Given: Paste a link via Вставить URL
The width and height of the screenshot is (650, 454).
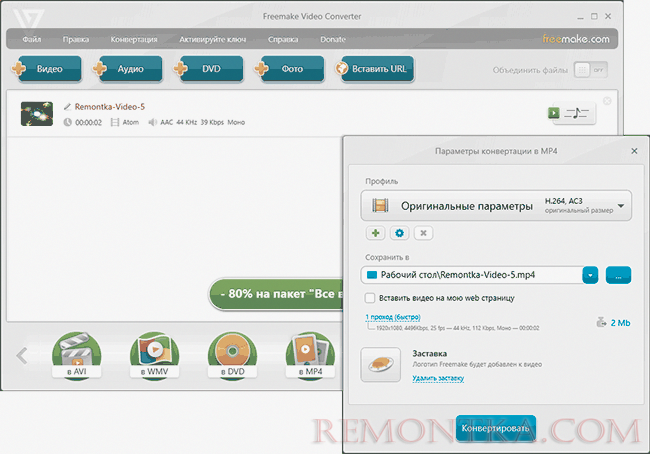Looking at the screenshot, I should click(x=377, y=69).
